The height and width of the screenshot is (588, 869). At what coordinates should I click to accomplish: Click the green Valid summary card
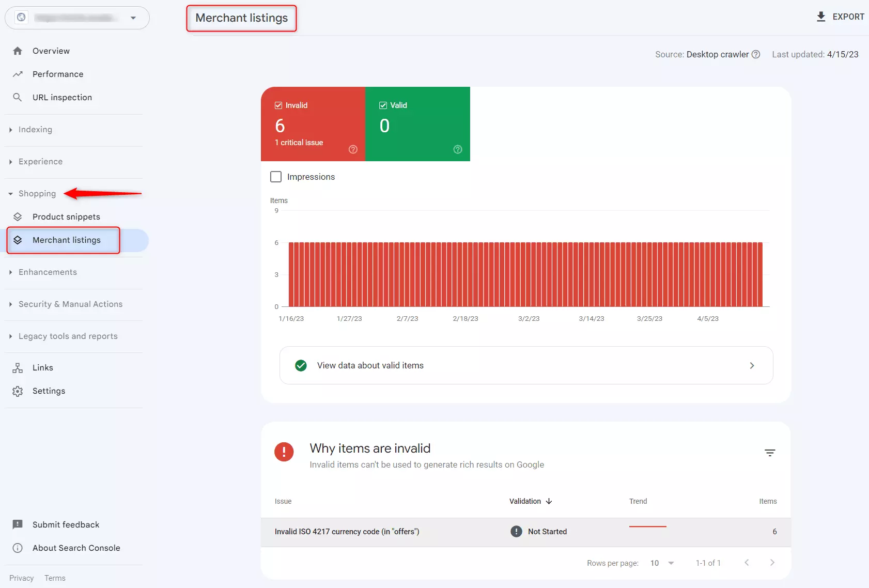click(418, 124)
